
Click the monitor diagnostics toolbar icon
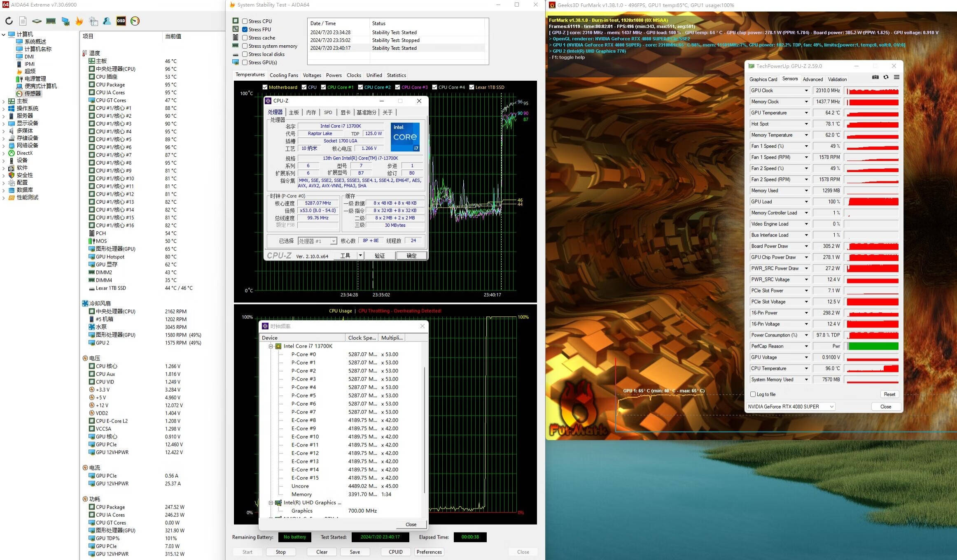[65, 21]
